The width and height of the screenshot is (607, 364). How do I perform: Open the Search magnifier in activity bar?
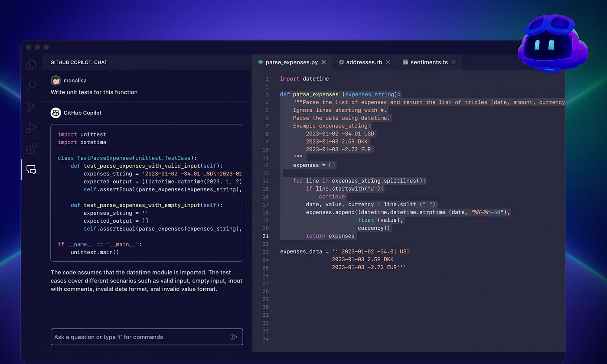click(x=31, y=85)
